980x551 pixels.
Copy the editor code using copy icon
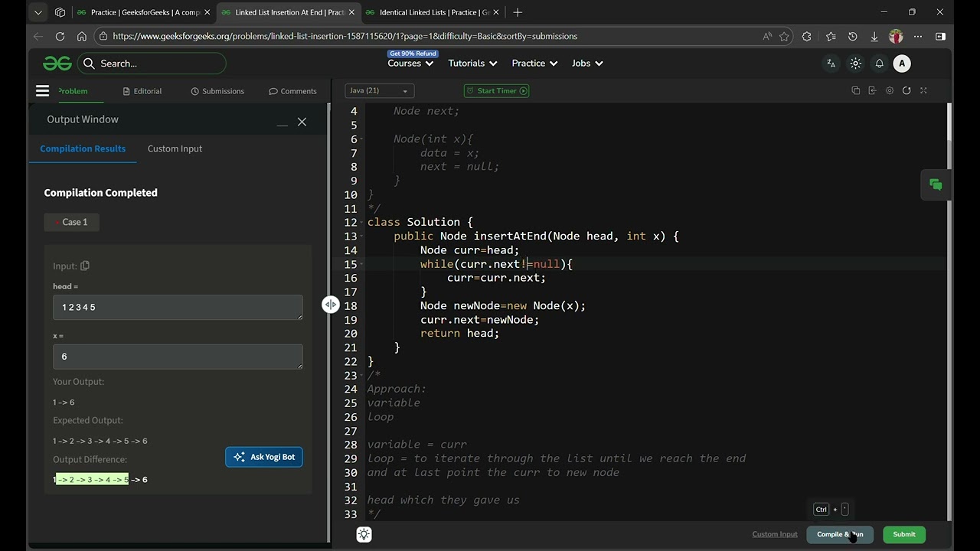point(855,90)
